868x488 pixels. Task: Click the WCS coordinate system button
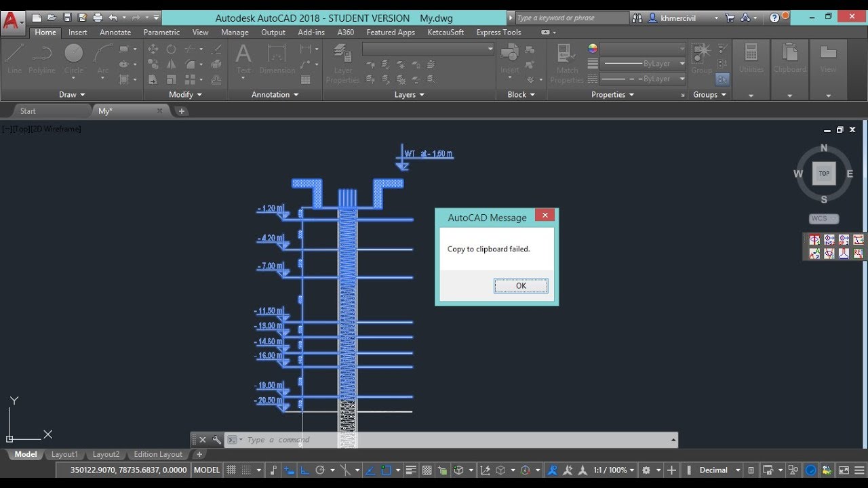(824, 218)
